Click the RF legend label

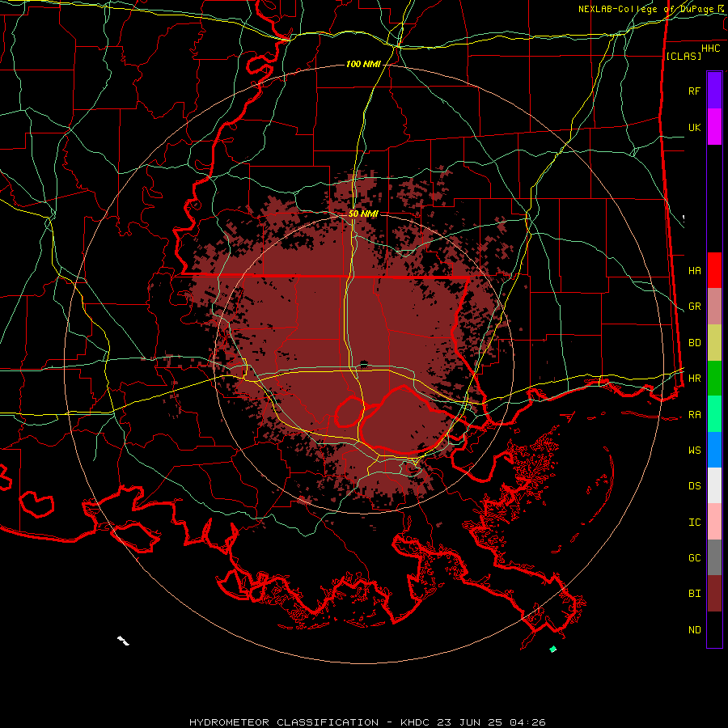pos(694,91)
